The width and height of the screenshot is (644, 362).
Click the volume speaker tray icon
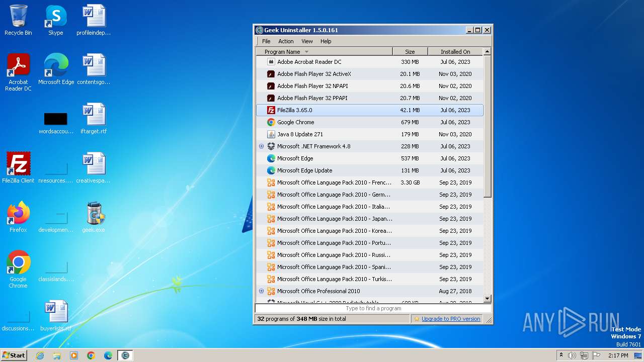[572, 355]
